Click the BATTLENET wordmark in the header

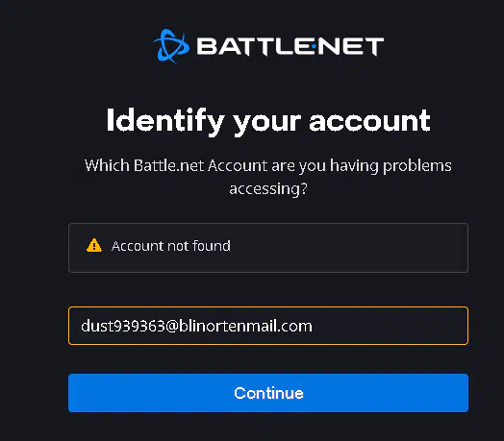(290, 46)
